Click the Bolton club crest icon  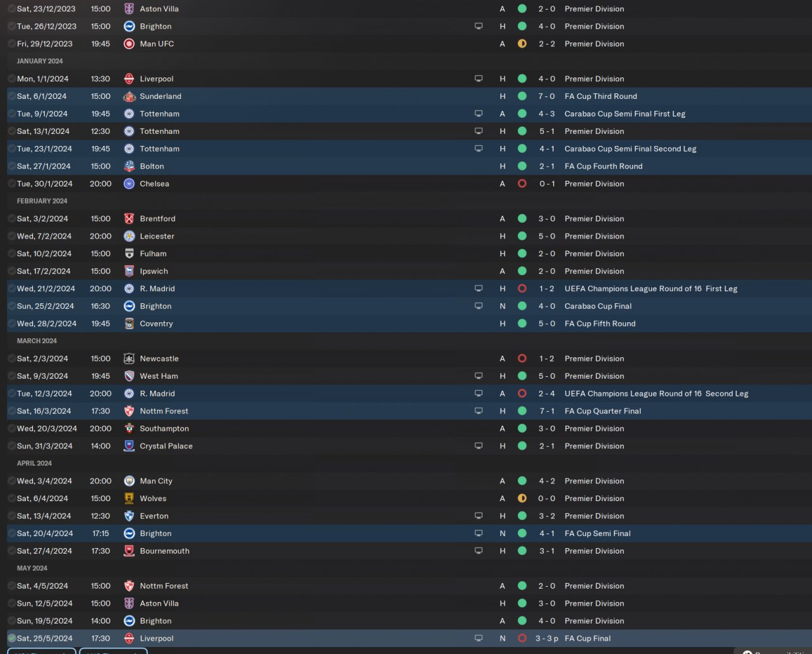129,166
